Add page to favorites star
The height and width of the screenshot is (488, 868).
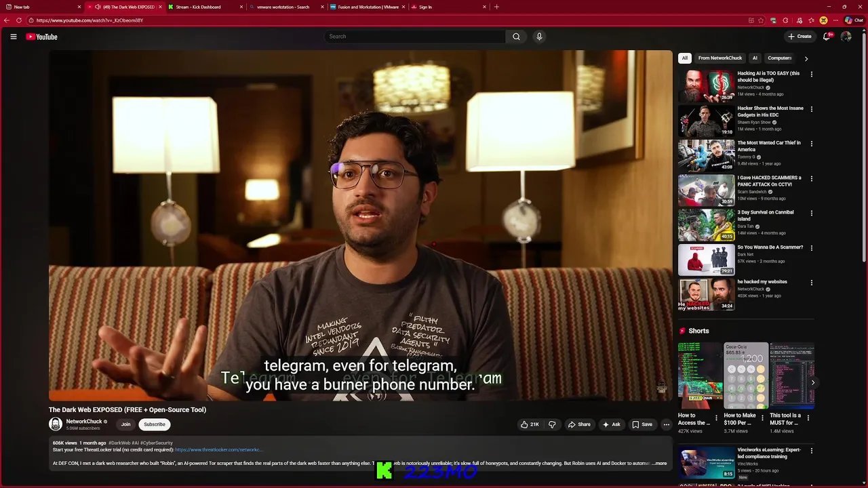pos(762,20)
